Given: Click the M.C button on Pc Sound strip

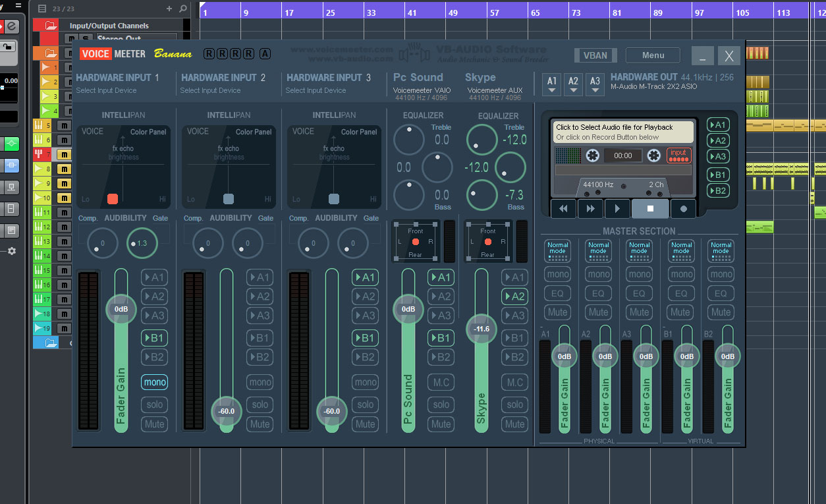Looking at the screenshot, I should point(441,382).
